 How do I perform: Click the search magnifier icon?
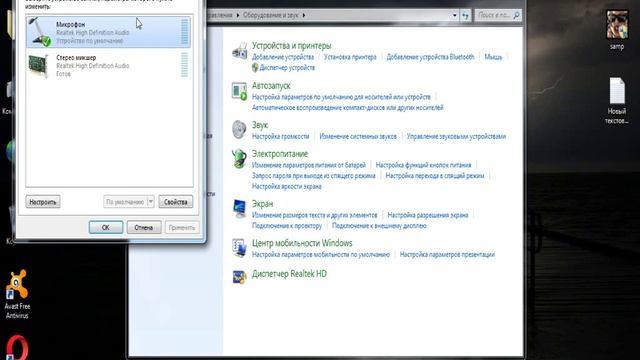click(x=516, y=15)
